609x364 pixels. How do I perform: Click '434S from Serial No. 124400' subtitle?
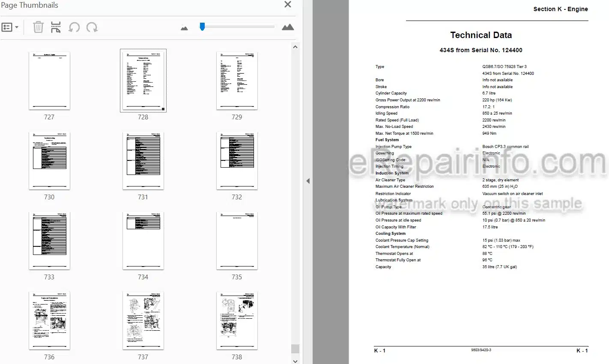481,50
